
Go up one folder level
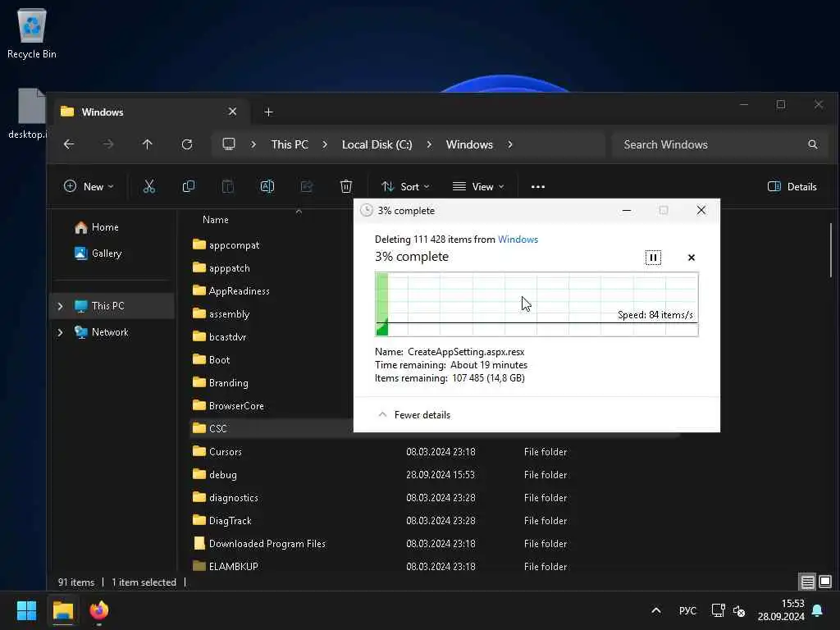tap(148, 144)
